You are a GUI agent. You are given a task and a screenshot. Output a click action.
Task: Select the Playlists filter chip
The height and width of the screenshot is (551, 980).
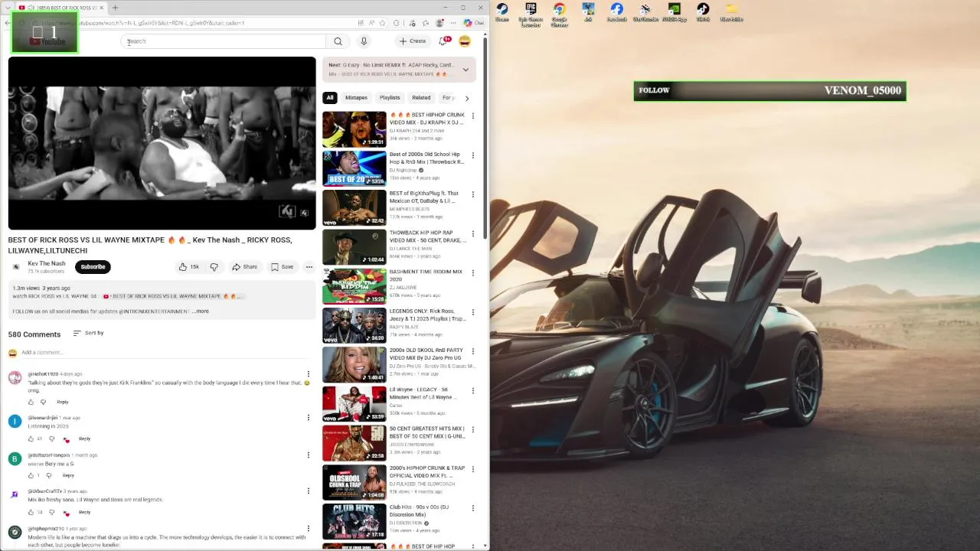(x=390, y=98)
